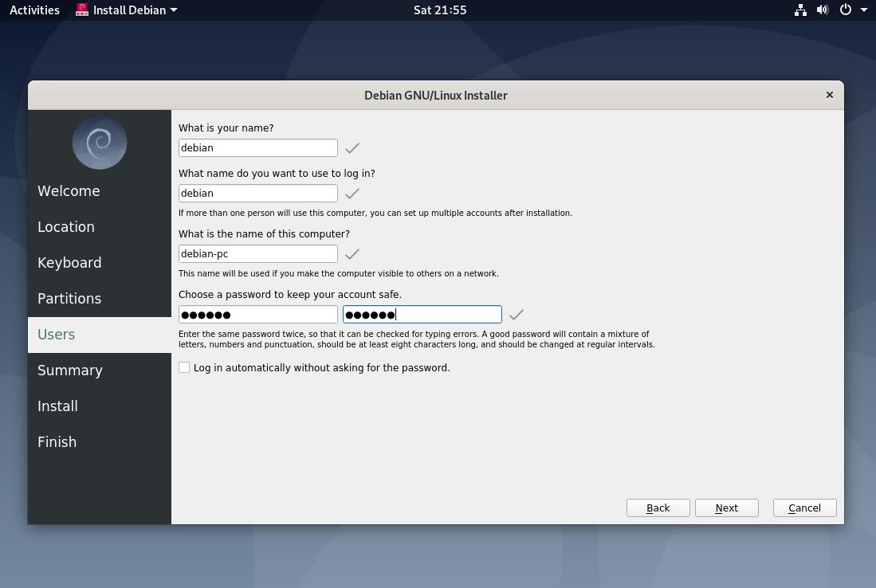Click 'What is your name?' label
Viewport: 876px width, 588px height.
(x=226, y=127)
